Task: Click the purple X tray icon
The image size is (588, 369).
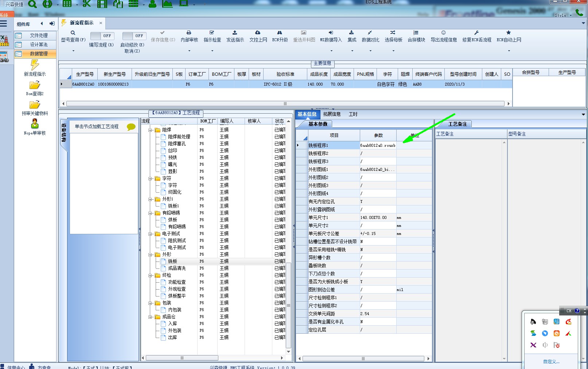Action: (533, 345)
